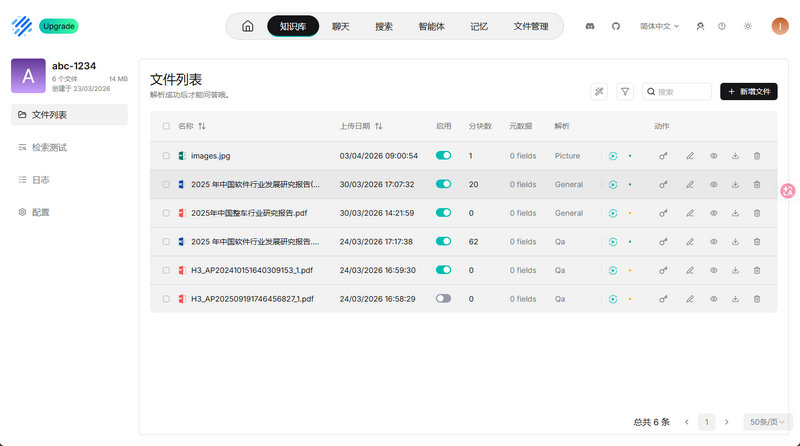Open H3_AP202410151640309153_1.pdf by name

252,270
